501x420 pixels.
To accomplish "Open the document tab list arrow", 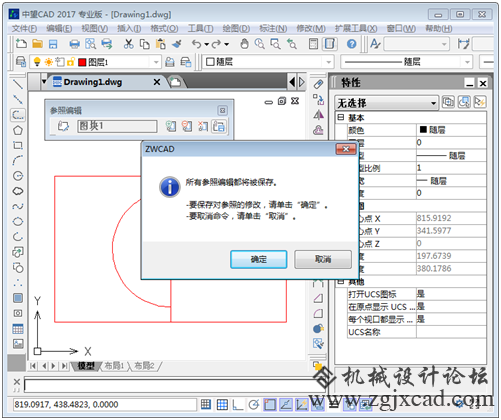I will click(x=44, y=82).
